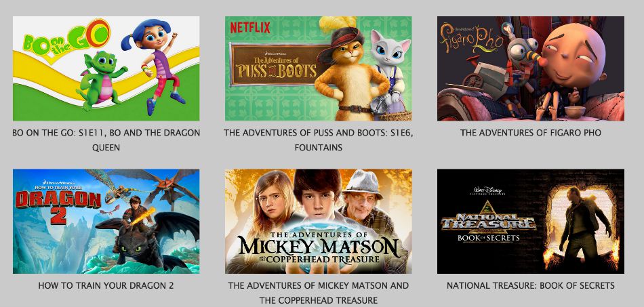Open the Bo on the Go thumbnail

(x=106, y=68)
